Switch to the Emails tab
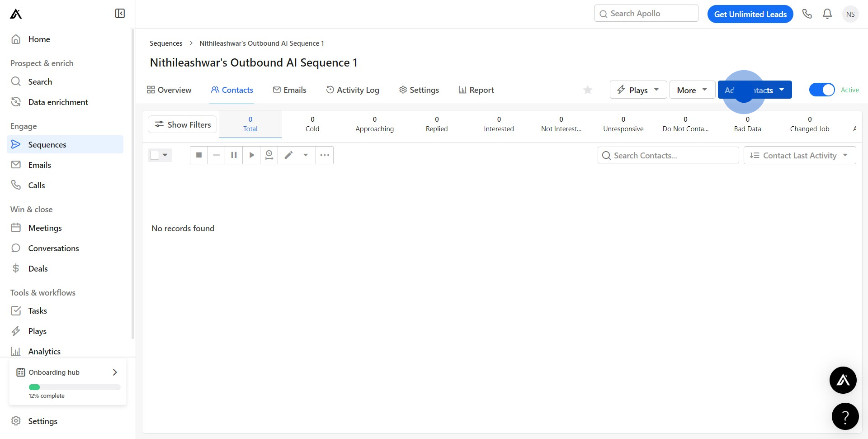This screenshot has width=868, height=439. [290, 90]
